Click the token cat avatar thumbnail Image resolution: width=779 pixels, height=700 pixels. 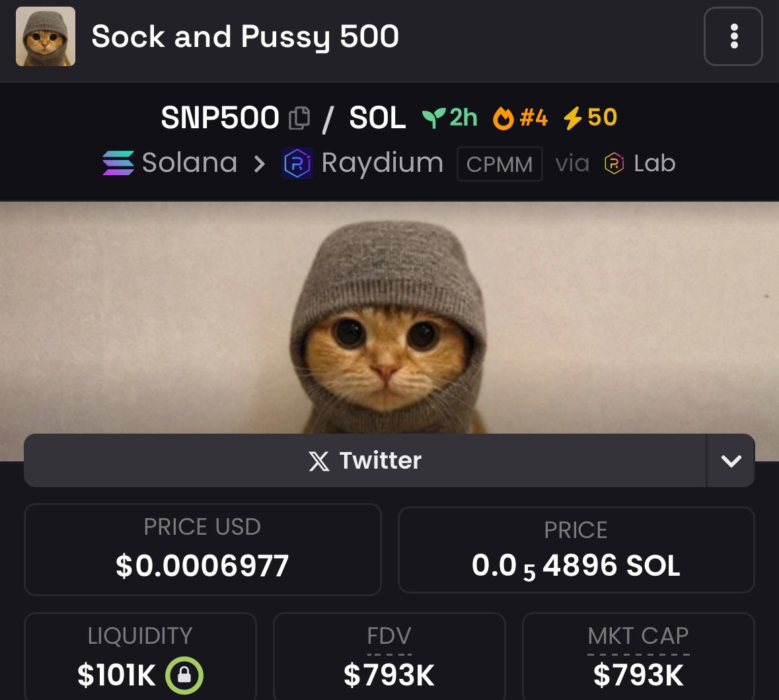(x=46, y=36)
